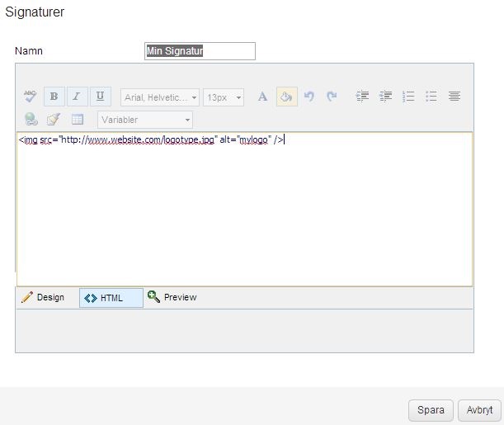Click the hyperlink manager globe icon
The width and height of the screenshot is (504, 425).
point(31,120)
